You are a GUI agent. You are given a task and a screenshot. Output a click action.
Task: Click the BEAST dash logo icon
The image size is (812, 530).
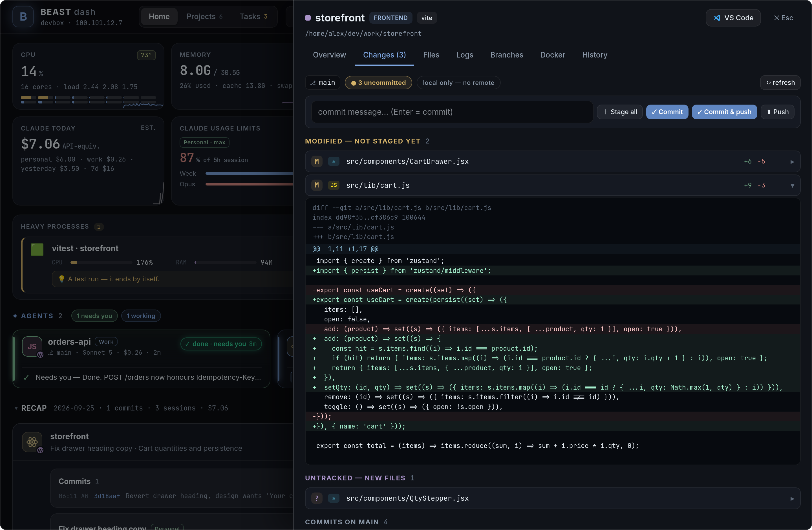[x=23, y=16]
